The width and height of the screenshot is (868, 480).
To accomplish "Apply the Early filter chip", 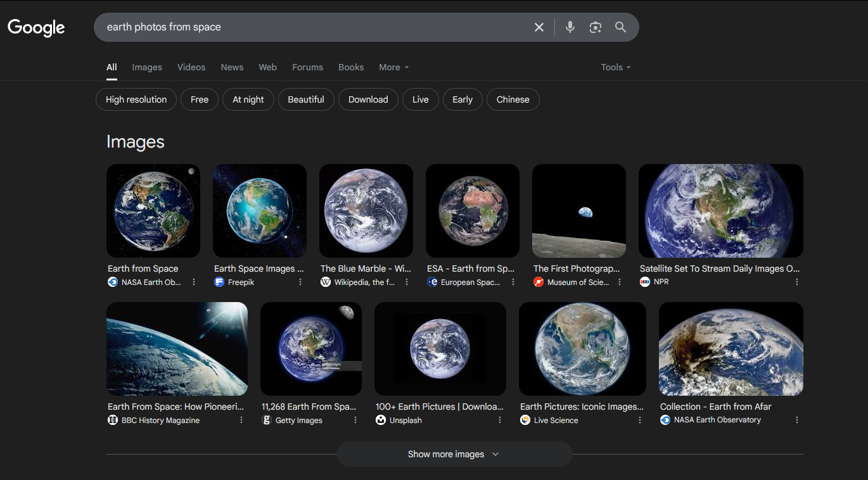I will tap(463, 99).
